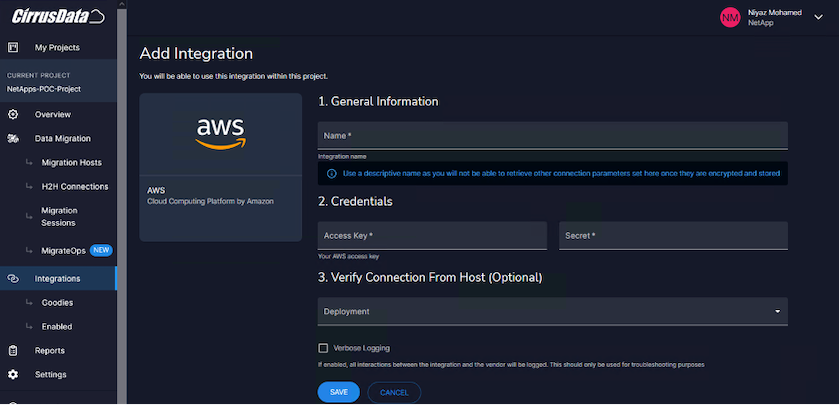
Task: Click the Settings gear icon
Action: point(13,374)
